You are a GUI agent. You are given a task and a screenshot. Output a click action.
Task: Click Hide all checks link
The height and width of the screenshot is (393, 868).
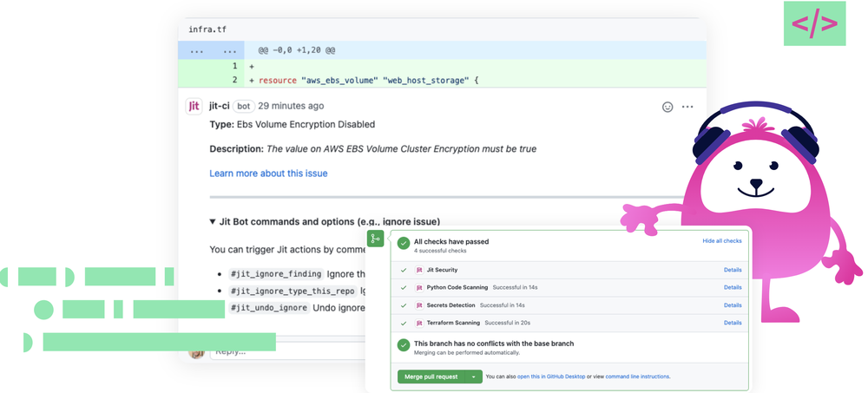pyautogui.click(x=722, y=241)
